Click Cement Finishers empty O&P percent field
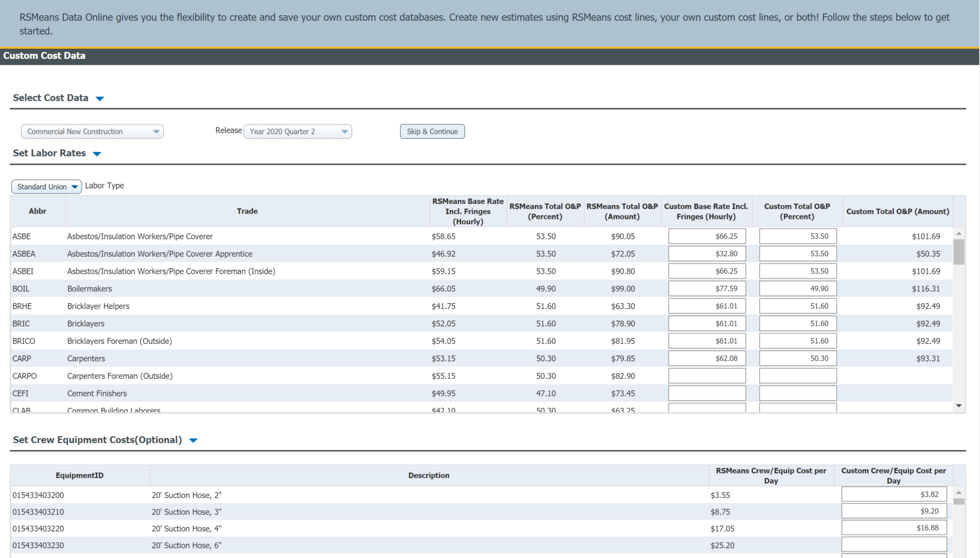Viewport: 980px width, 558px height. tap(797, 393)
